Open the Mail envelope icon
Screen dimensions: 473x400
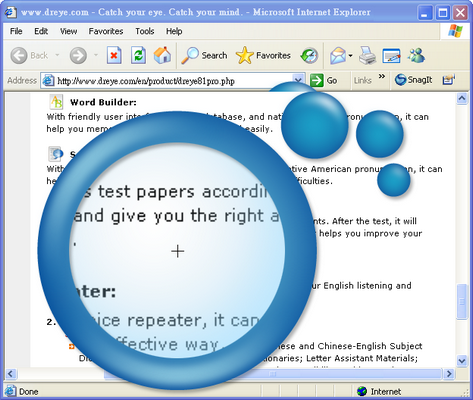pos(338,55)
